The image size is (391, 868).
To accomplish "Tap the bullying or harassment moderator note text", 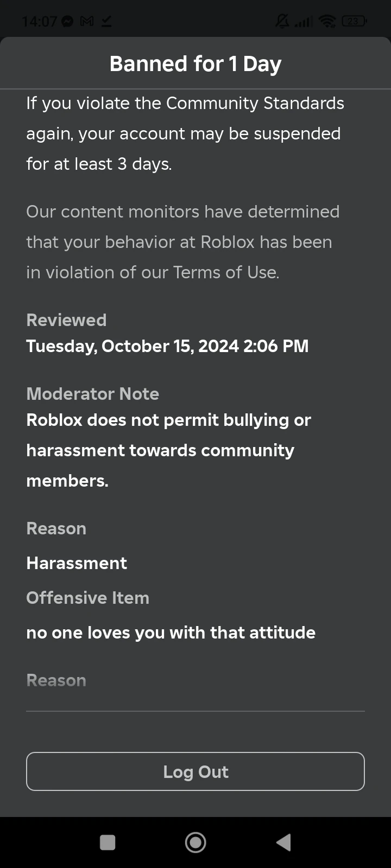I will [168, 450].
